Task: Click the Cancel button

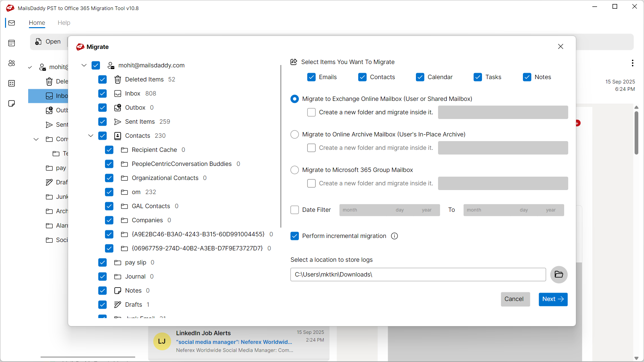Action: [515, 299]
